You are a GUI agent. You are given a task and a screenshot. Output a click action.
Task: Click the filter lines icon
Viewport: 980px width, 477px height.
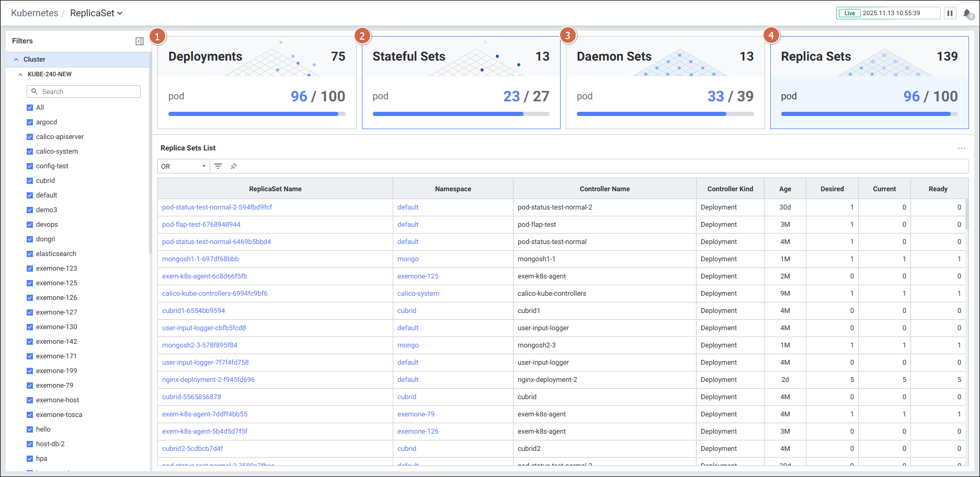[218, 166]
